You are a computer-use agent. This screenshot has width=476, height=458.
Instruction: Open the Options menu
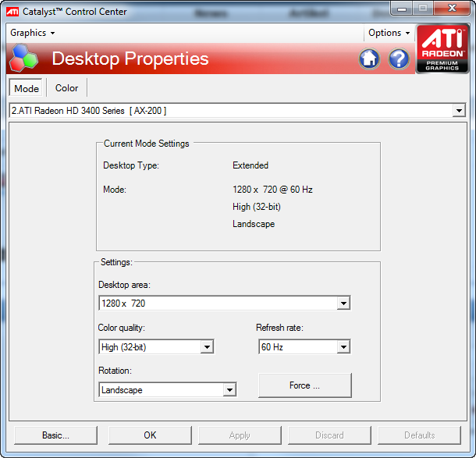click(389, 33)
